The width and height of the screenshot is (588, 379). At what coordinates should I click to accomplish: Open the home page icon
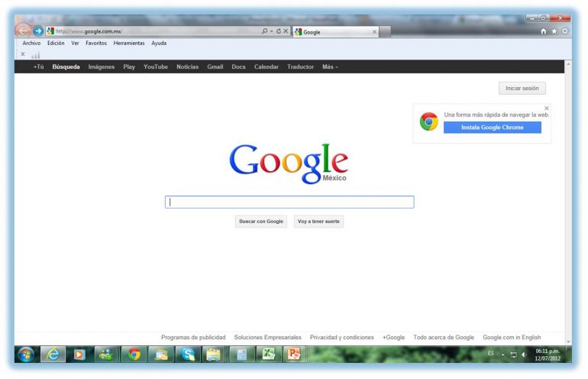click(x=544, y=31)
